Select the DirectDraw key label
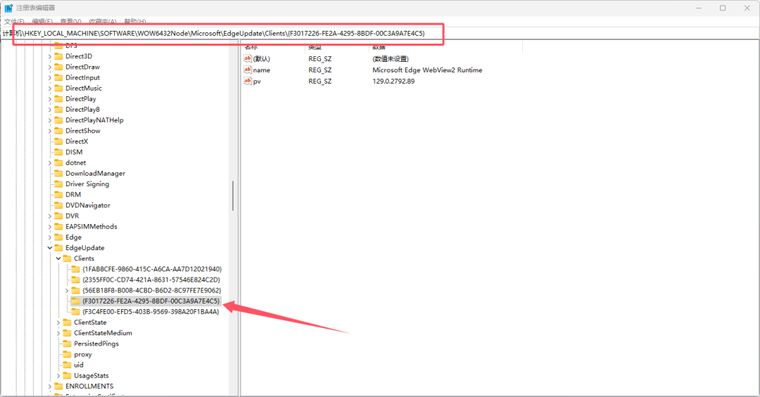 [x=82, y=67]
